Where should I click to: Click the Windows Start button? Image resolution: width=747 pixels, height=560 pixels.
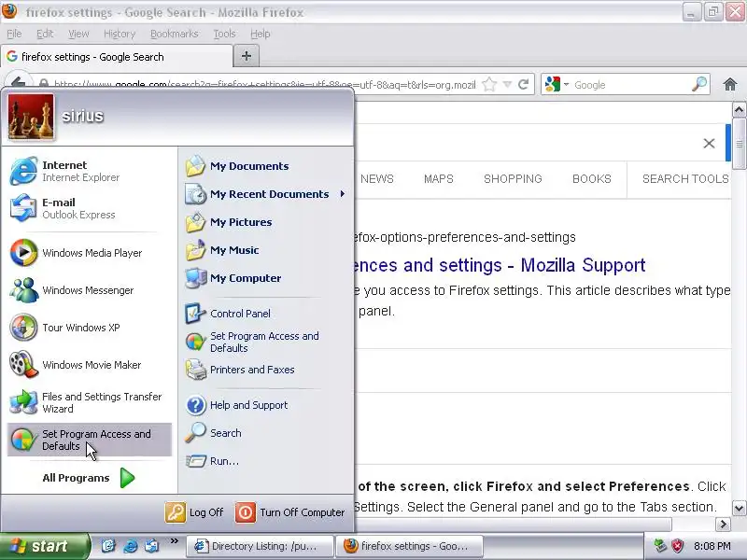tap(44, 546)
